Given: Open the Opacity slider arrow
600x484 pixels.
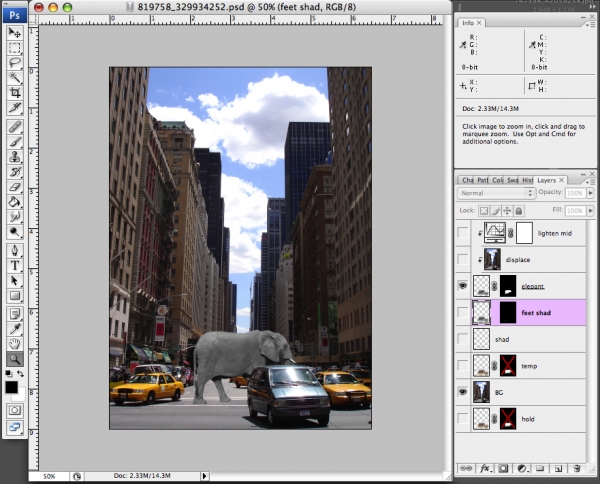Looking at the screenshot, I should coord(590,193).
